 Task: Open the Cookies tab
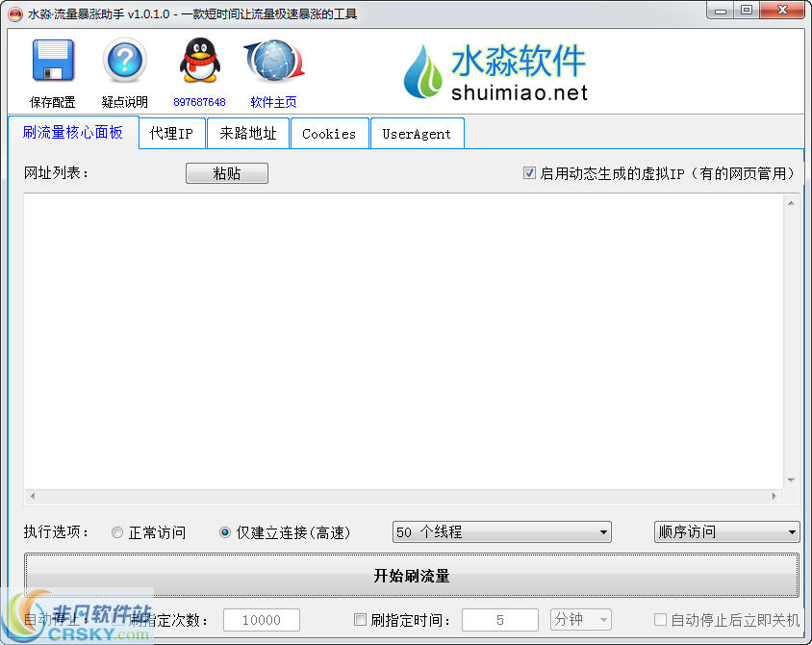click(x=329, y=134)
